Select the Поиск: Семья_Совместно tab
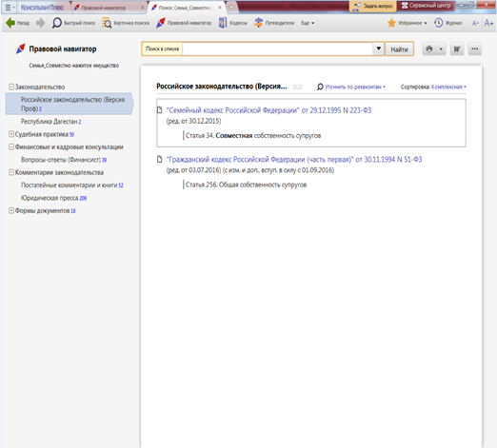The image size is (497, 448). click(x=185, y=8)
